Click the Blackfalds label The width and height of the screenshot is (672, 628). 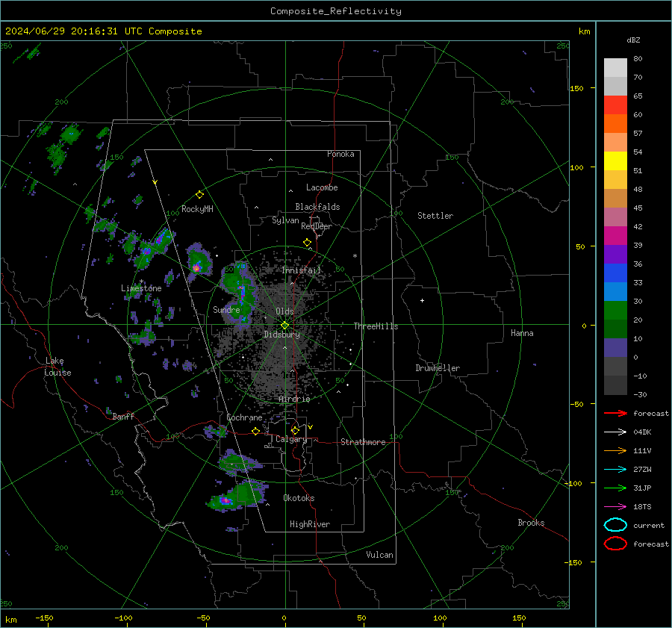pyautogui.click(x=317, y=207)
